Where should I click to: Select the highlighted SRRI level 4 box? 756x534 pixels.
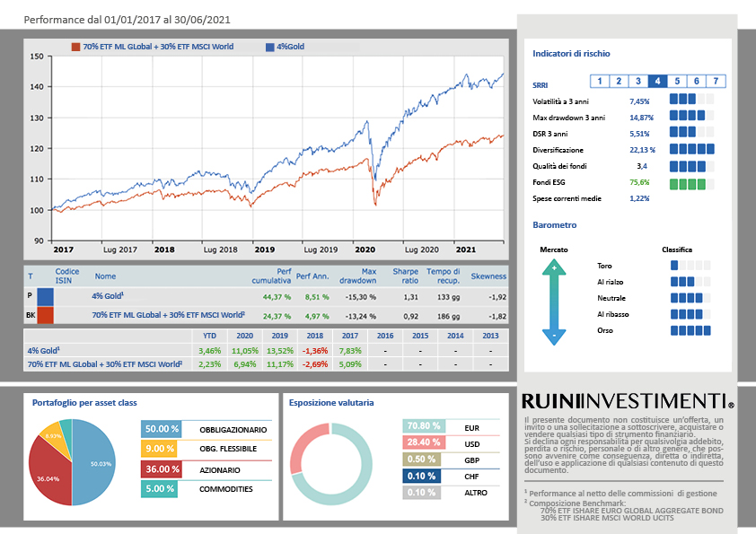pos(657,81)
